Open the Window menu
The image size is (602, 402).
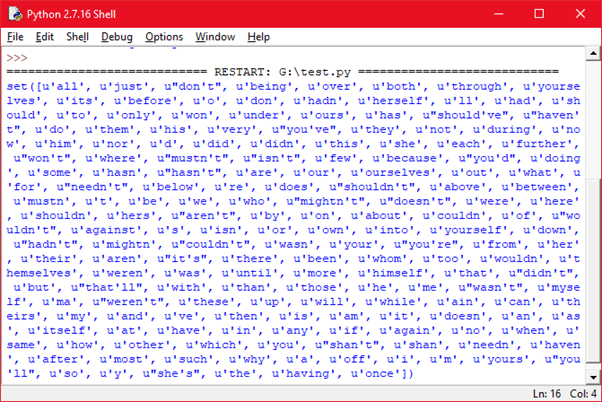[215, 37]
